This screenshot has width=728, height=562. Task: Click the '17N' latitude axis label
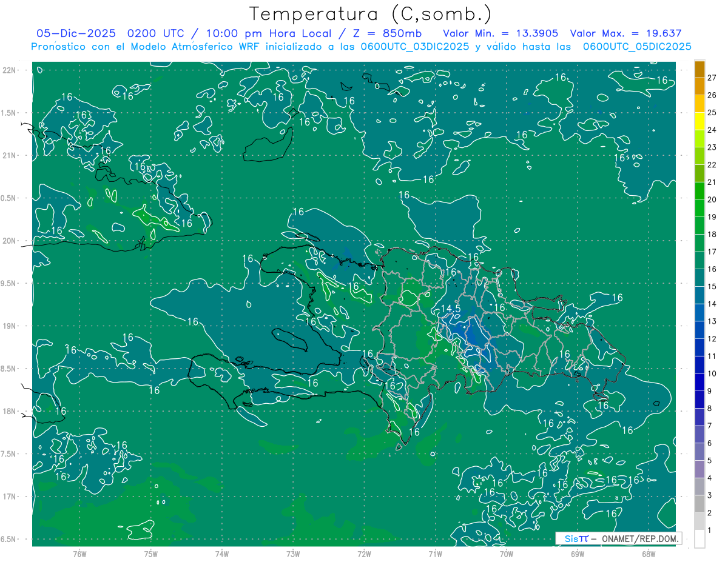[8, 497]
